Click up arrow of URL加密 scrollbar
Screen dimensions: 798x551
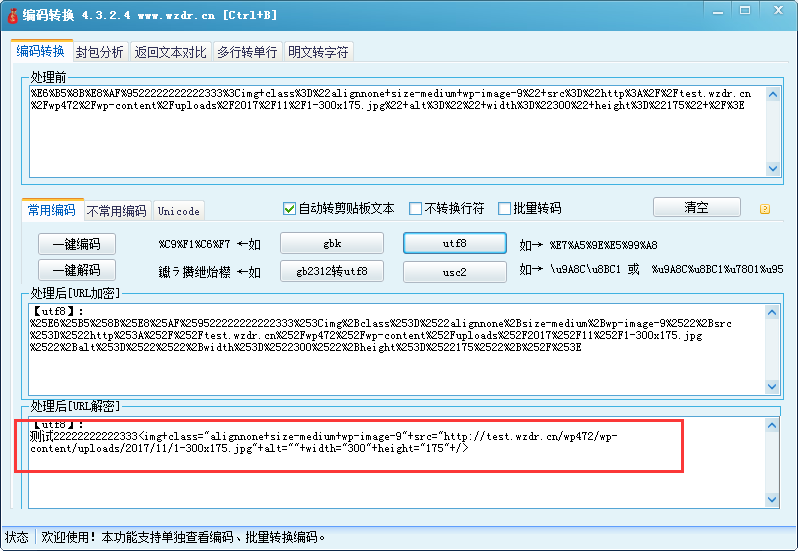pyautogui.click(x=772, y=312)
